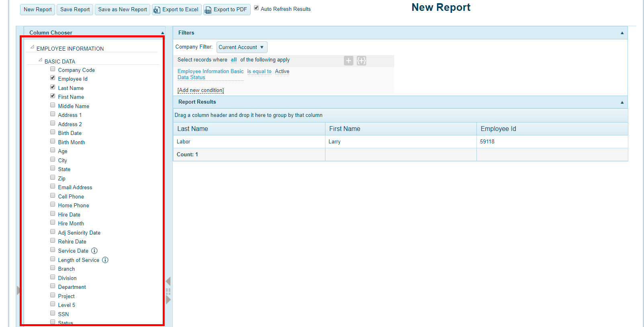The image size is (644, 327).
Task: Sort by the Employee Id column header
Action: click(552, 129)
